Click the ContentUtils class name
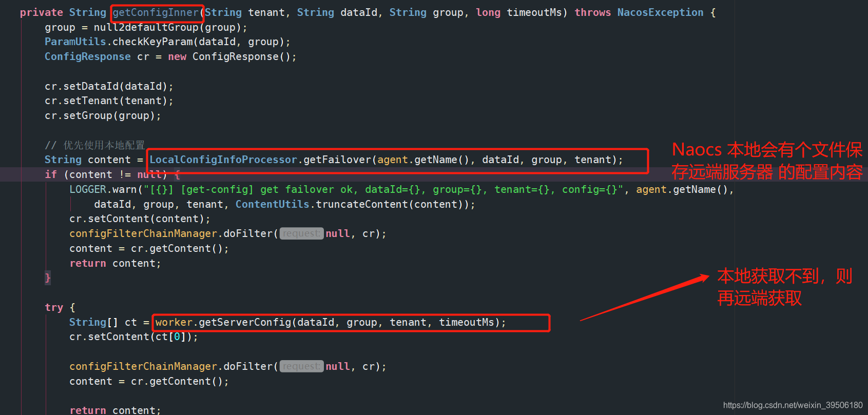868x415 pixels. (272, 204)
